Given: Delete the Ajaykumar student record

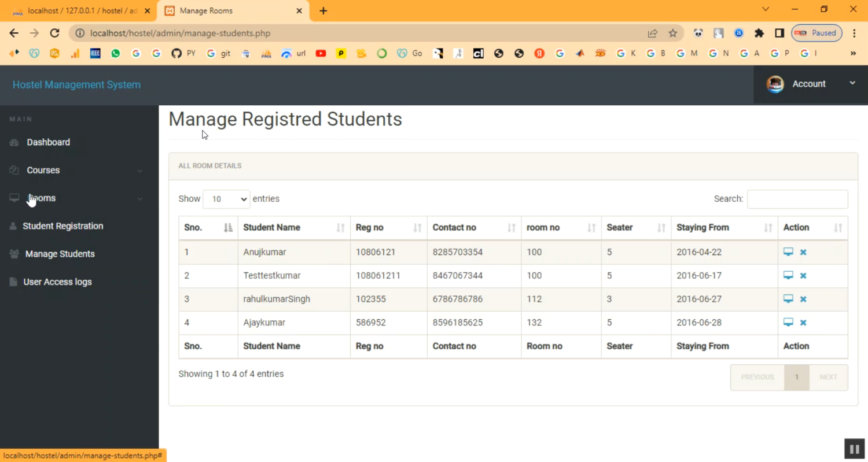Looking at the screenshot, I should (803, 323).
